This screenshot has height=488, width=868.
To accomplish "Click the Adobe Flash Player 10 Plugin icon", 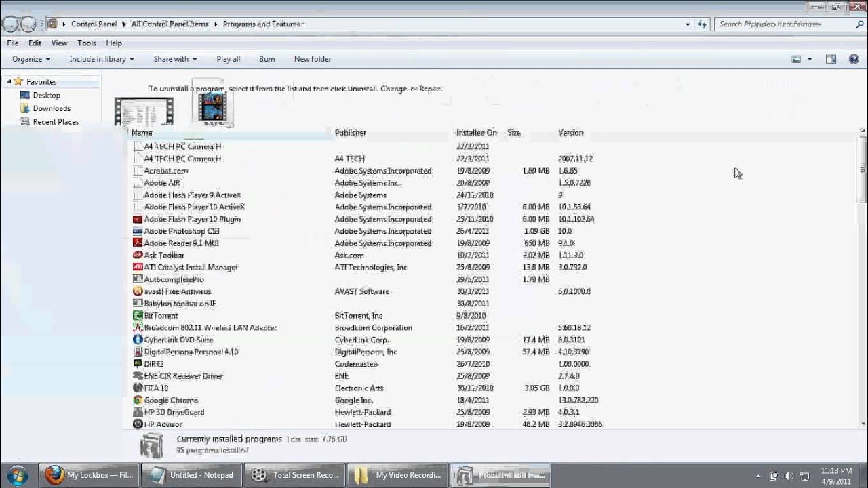I will tap(138, 219).
